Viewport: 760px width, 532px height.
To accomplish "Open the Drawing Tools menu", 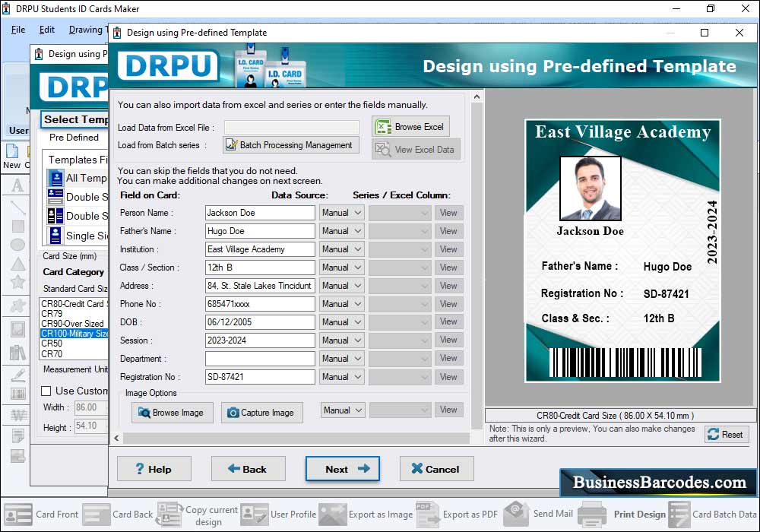I will (x=87, y=30).
